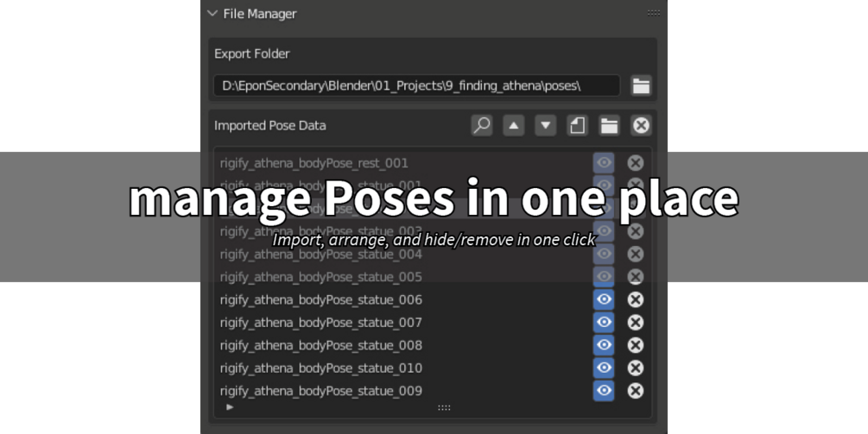Select row rigify_athena_bodyPose_rest_001
The width and height of the screenshot is (868, 434).
[404, 163]
